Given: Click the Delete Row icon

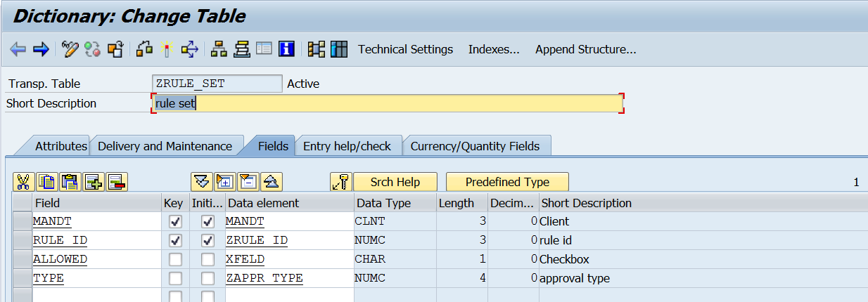Looking at the screenshot, I should (x=116, y=182).
